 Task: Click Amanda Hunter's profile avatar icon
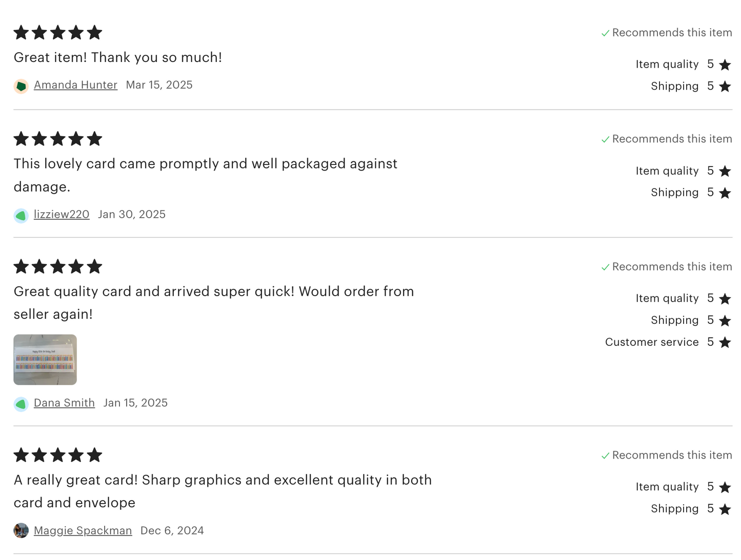click(21, 86)
